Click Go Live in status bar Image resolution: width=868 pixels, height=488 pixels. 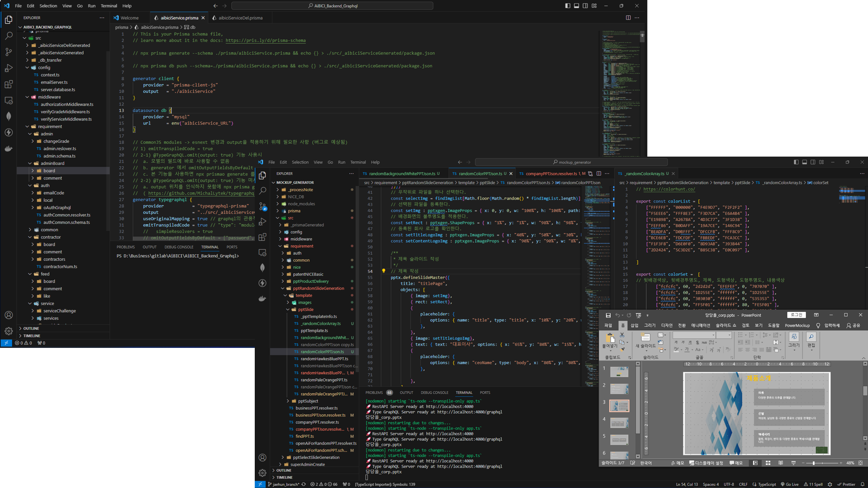(x=789, y=484)
